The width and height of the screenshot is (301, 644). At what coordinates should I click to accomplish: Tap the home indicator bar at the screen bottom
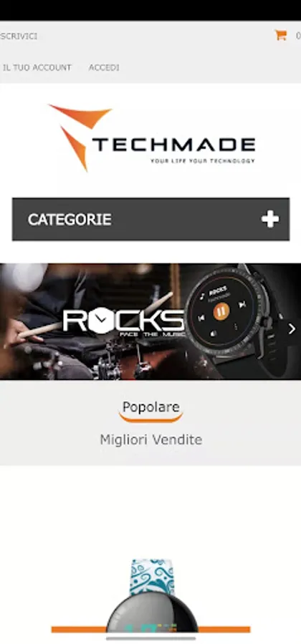(151, 638)
